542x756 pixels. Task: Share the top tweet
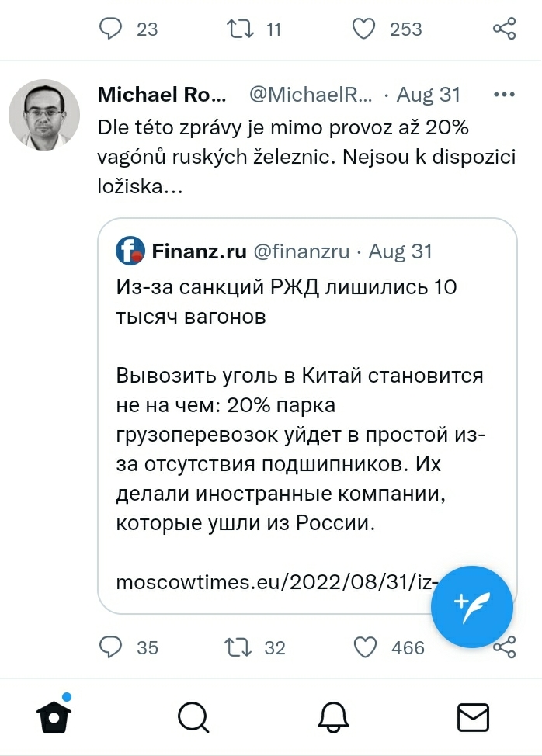coord(504,29)
